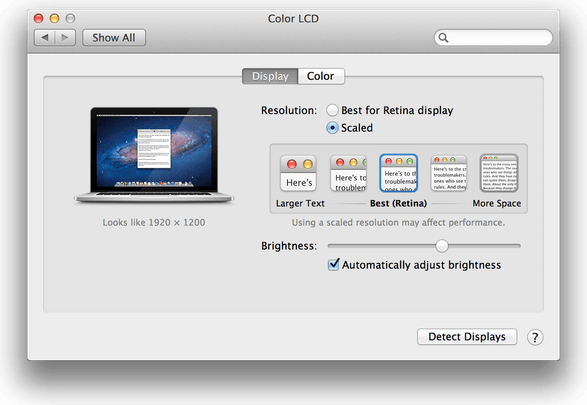Choose the Best (Retina) resolution thumbnail
587x405 pixels.
pos(399,173)
